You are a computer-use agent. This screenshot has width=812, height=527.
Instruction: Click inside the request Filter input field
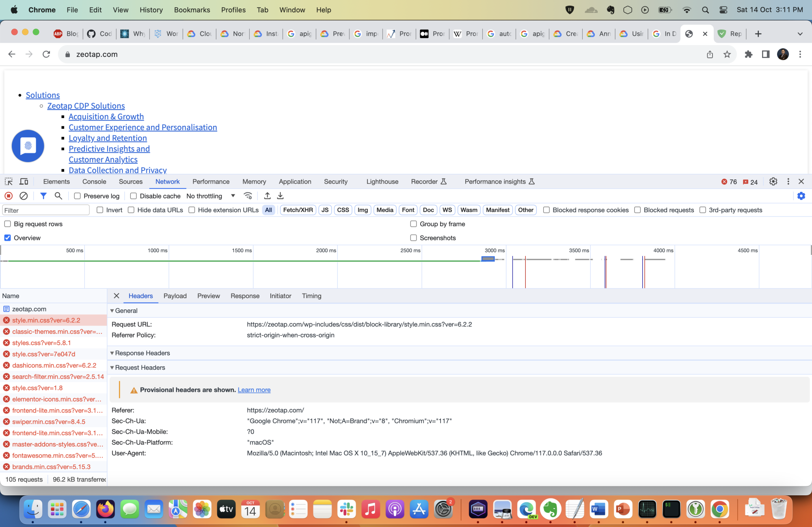[45, 210]
